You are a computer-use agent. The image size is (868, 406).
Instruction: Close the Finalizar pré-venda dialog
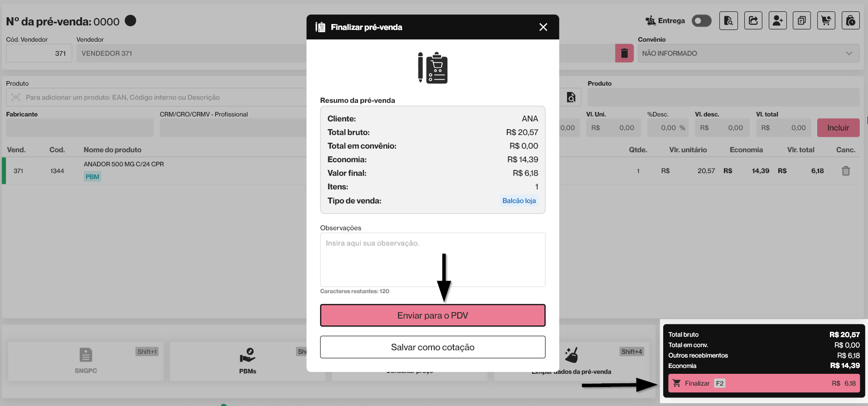click(x=543, y=27)
